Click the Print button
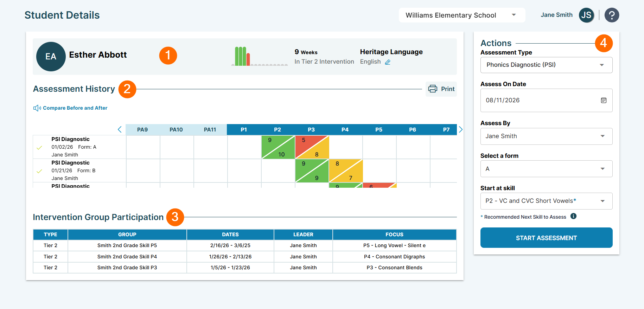 click(x=441, y=89)
